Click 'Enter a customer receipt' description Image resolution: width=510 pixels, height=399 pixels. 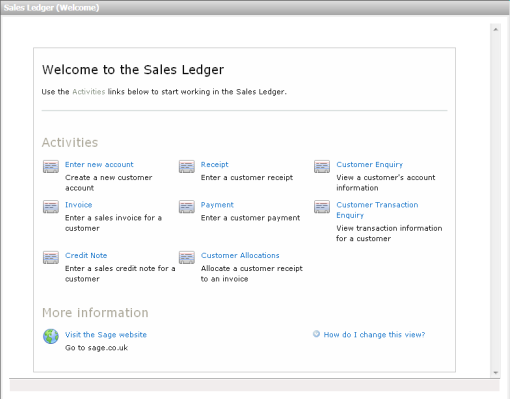(x=247, y=178)
